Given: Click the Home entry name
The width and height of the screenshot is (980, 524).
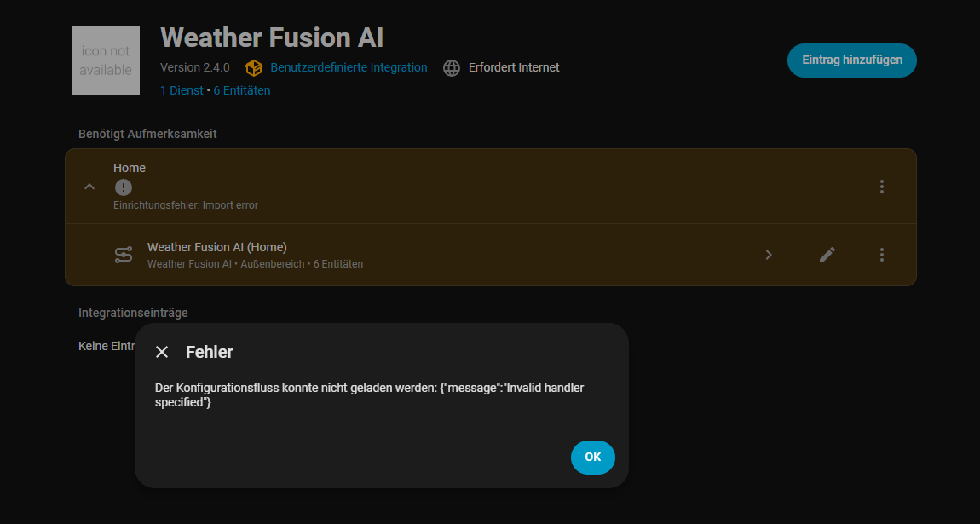Looking at the screenshot, I should point(130,168).
